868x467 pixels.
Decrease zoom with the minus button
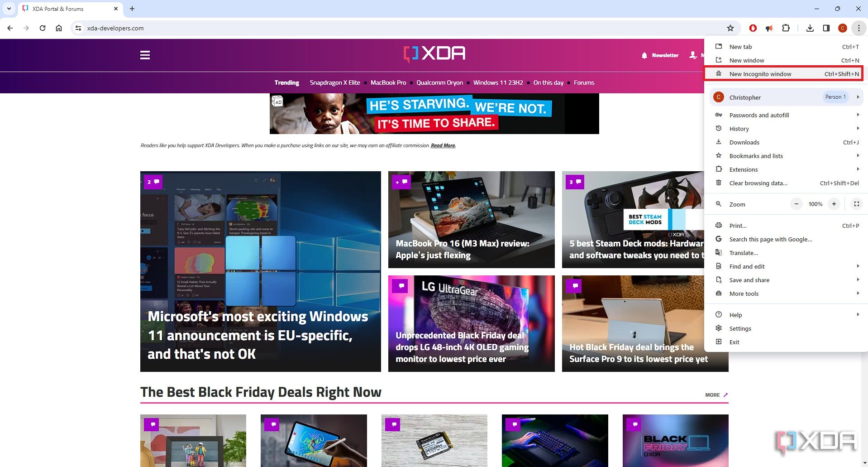[796, 204]
